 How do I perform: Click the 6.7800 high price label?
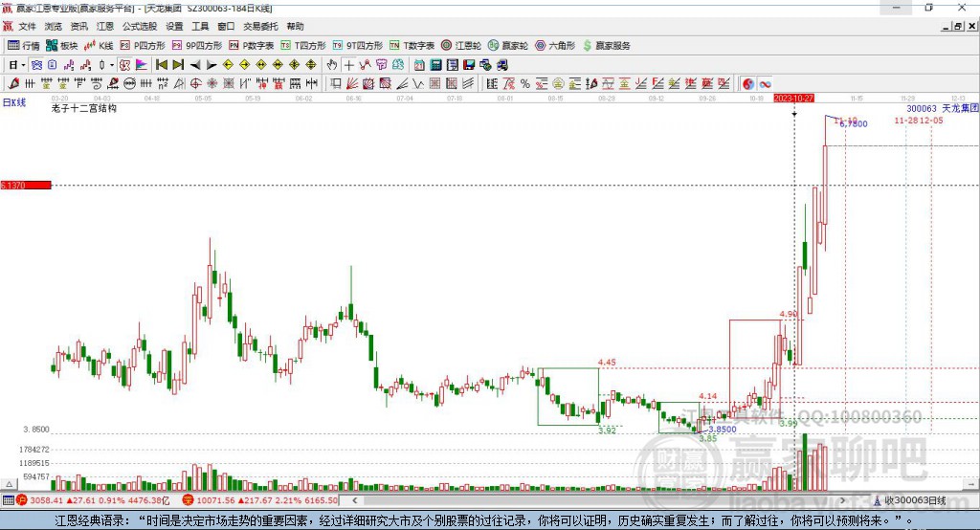853,123
